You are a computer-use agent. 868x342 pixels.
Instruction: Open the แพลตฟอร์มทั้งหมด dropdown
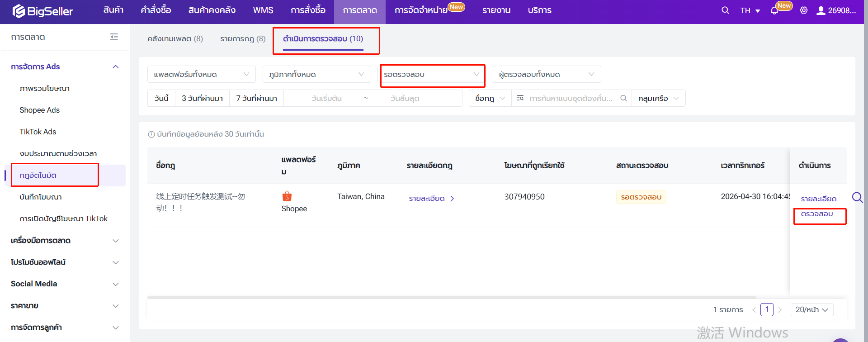201,74
